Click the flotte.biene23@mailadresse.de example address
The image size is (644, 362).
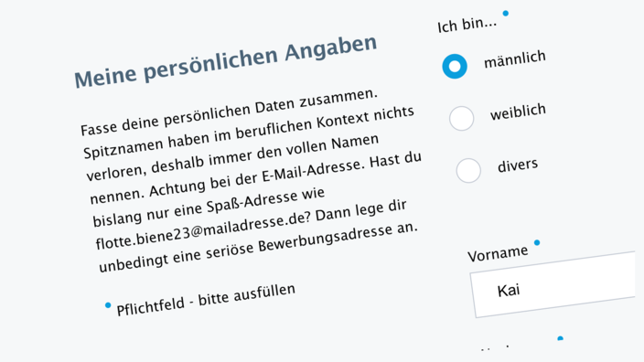pyautogui.click(x=203, y=231)
